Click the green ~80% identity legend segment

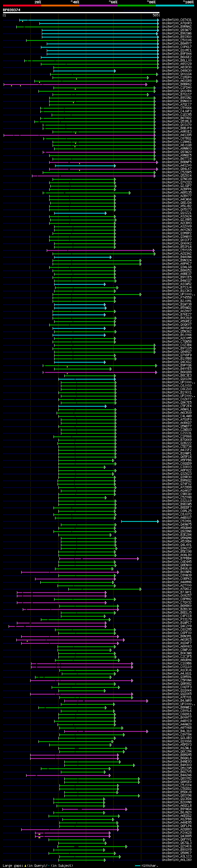click(137, 6)
